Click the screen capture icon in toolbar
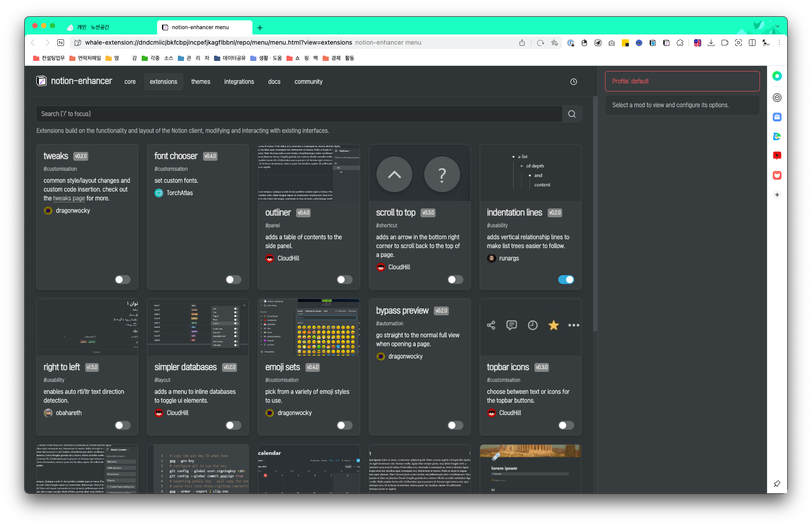The height and width of the screenshot is (526, 812). pyautogui.click(x=738, y=43)
